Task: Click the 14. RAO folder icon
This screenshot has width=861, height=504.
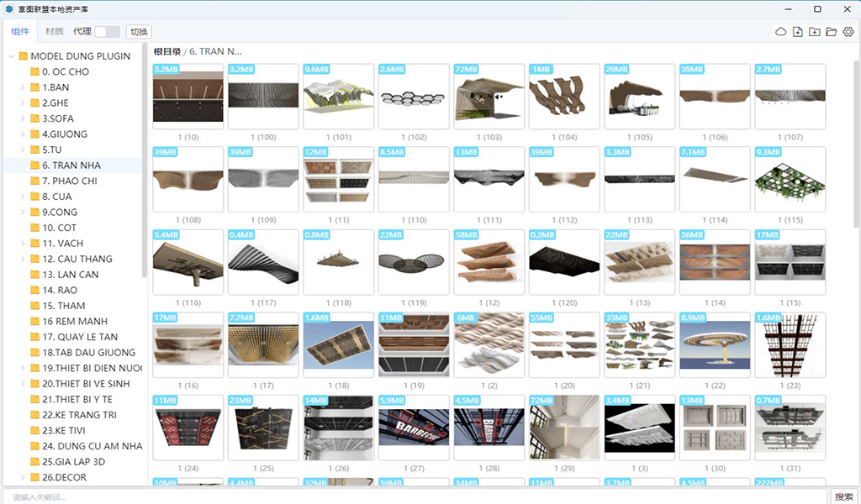Action: point(34,290)
